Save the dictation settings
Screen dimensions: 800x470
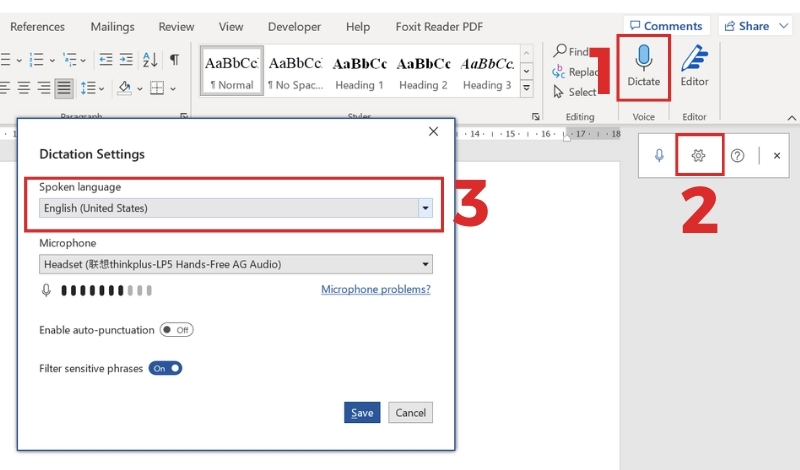coord(362,412)
